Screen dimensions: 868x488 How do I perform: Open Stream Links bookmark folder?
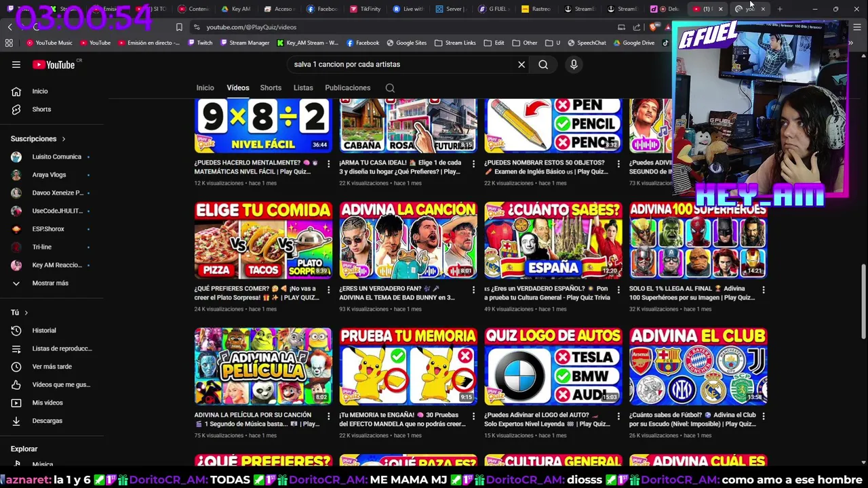[455, 43]
